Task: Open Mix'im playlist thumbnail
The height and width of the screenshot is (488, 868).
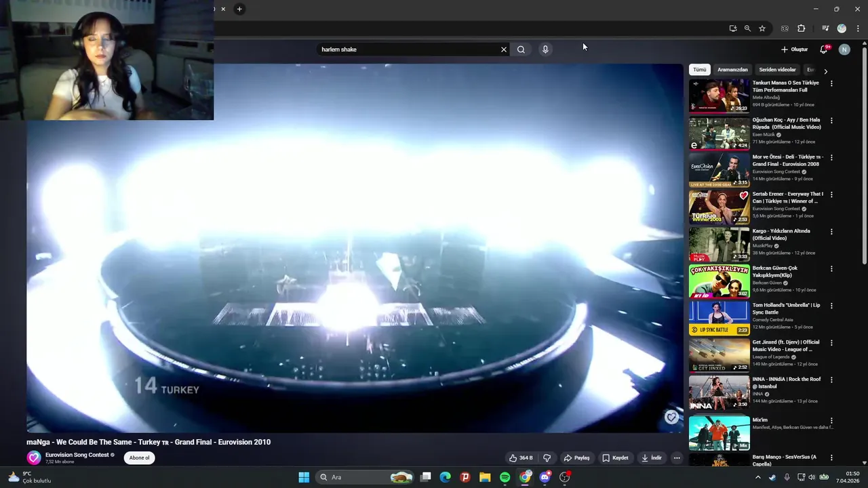Action: pos(719,432)
